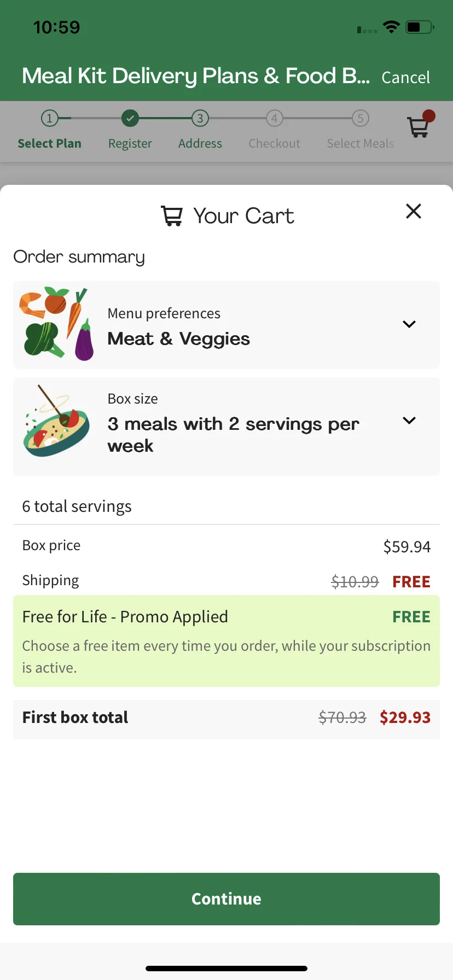Cancel the meal kit signup

(406, 78)
